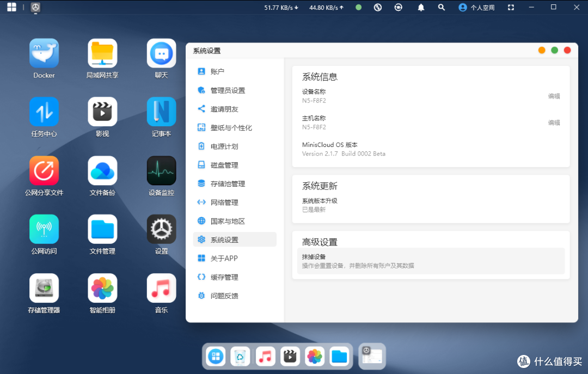Select 电源计划 in the sidebar

point(235,146)
